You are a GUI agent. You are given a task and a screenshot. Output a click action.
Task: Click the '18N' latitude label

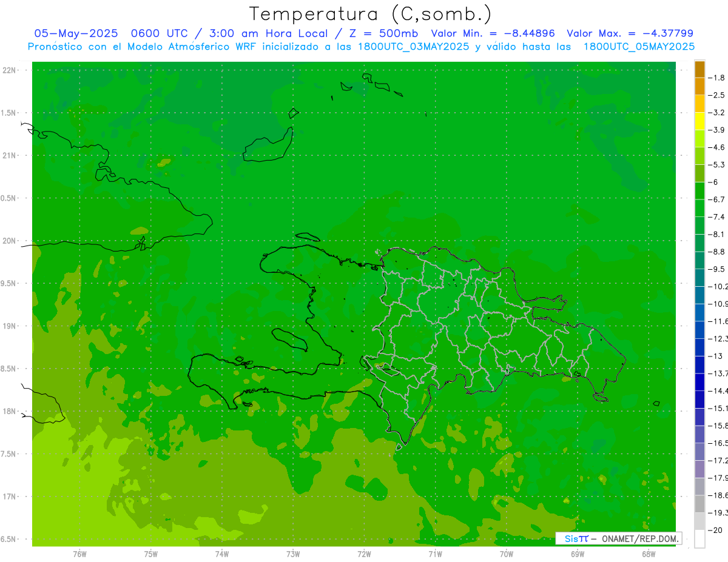point(9,412)
